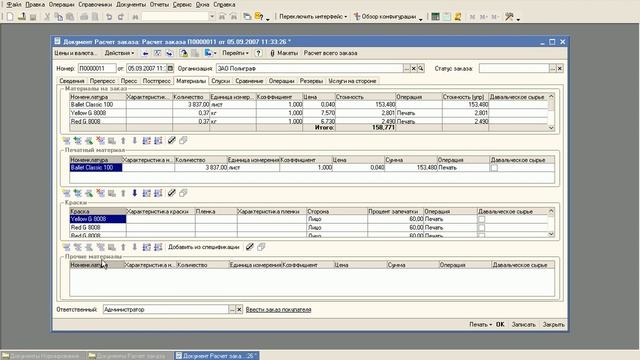This screenshot has height=360, width=640.
Task: Click the Open file icon in main toolbar
Action: point(22,17)
